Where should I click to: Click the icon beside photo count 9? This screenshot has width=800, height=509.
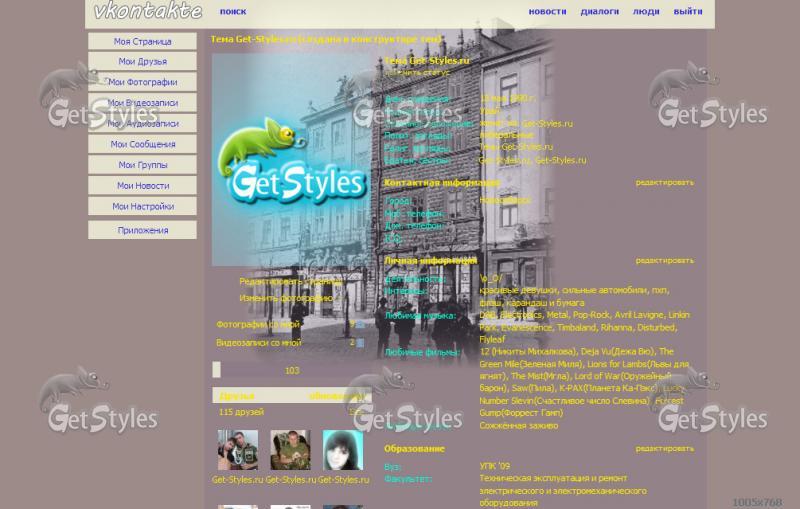[360, 324]
